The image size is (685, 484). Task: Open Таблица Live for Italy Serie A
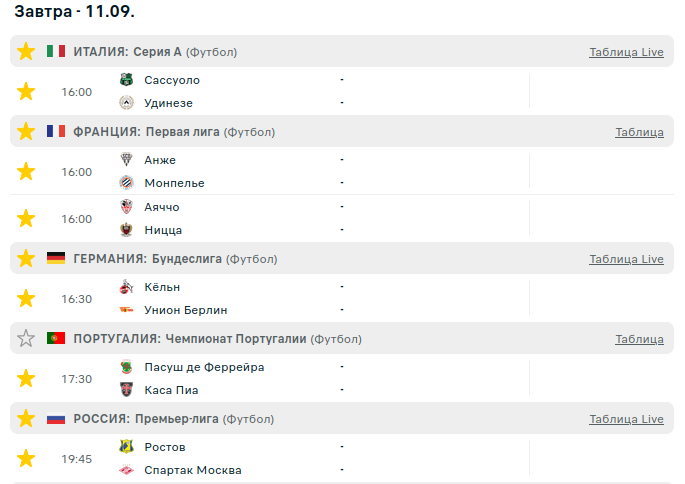(626, 52)
